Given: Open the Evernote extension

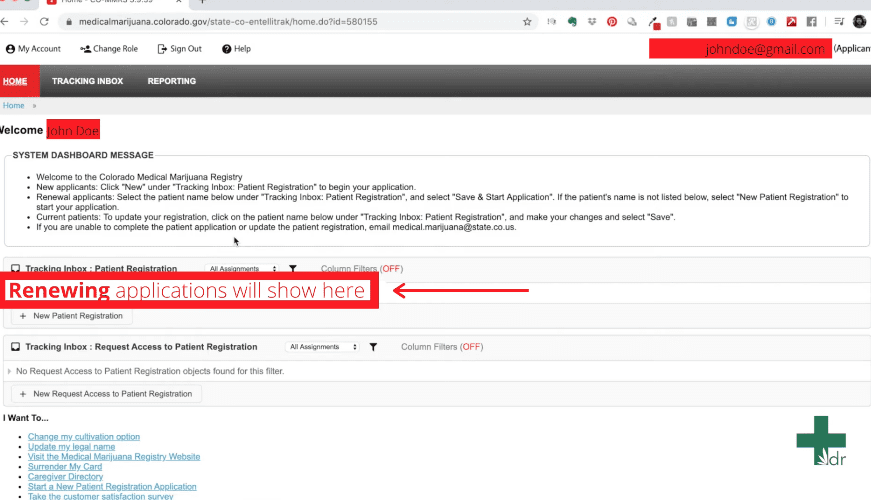Looking at the screenshot, I should [x=572, y=22].
